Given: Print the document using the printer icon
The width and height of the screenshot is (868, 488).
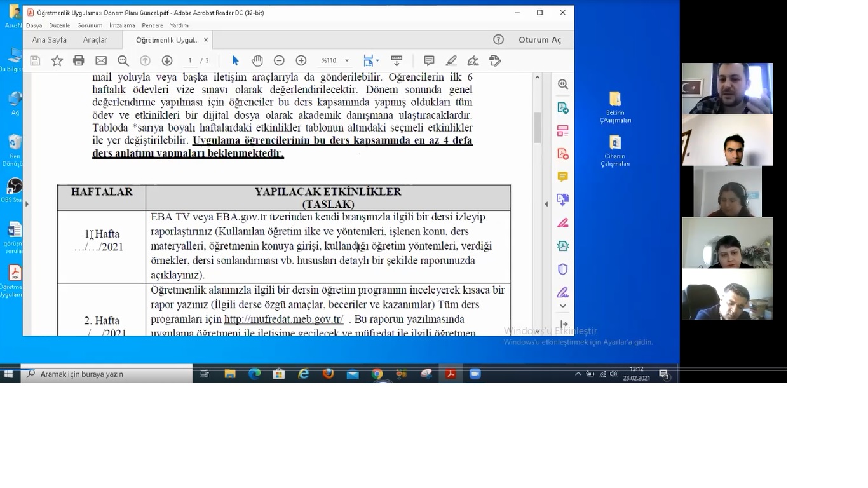Looking at the screenshot, I should 79,60.
